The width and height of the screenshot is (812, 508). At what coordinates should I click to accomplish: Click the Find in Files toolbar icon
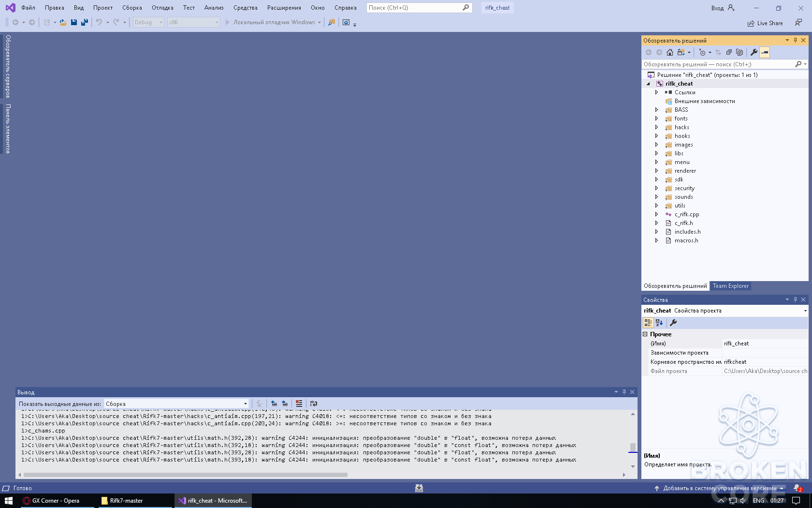pyautogui.click(x=332, y=22)
